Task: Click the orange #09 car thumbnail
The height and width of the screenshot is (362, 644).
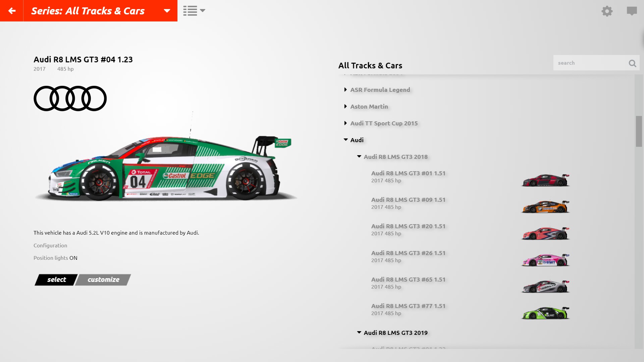Action: [x=545, y=206]
